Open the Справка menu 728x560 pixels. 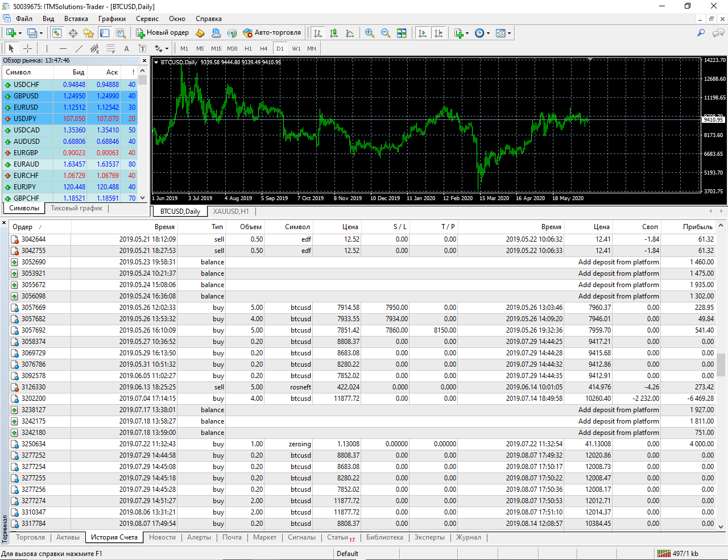[x=209, y=19]
